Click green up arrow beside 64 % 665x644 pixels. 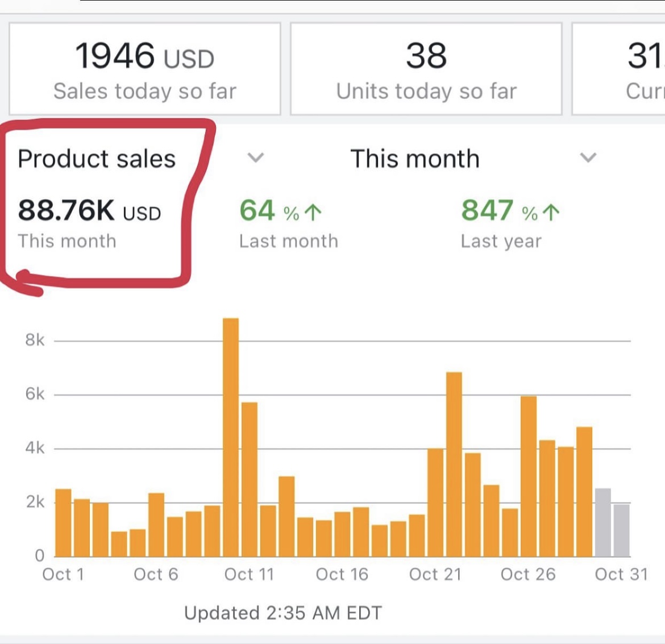click(313, 213)
